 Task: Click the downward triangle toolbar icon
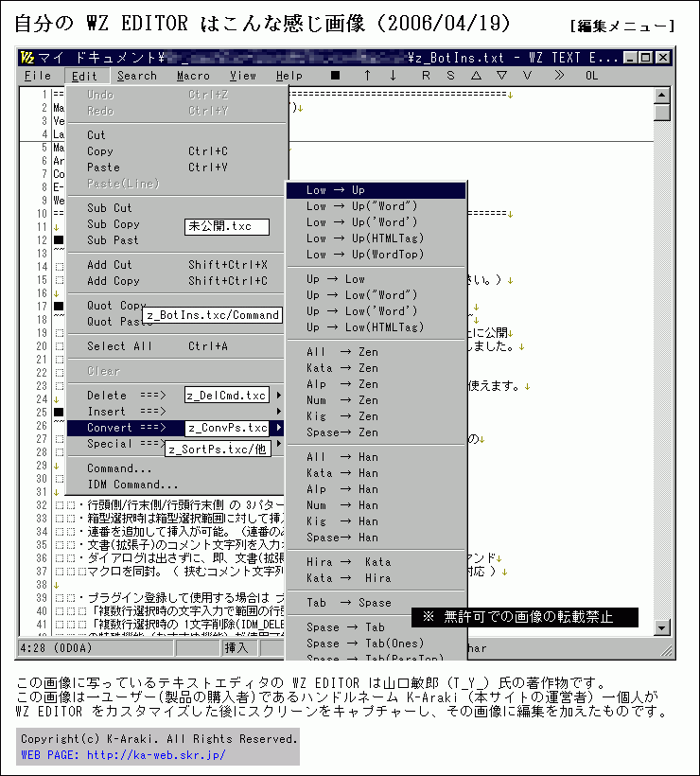click(501, 76)
